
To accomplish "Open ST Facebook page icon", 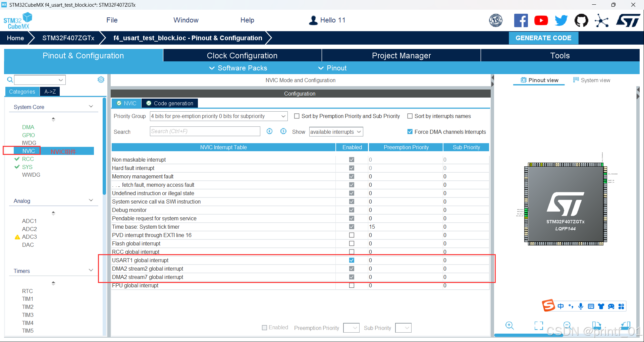I will coord(521,20).
